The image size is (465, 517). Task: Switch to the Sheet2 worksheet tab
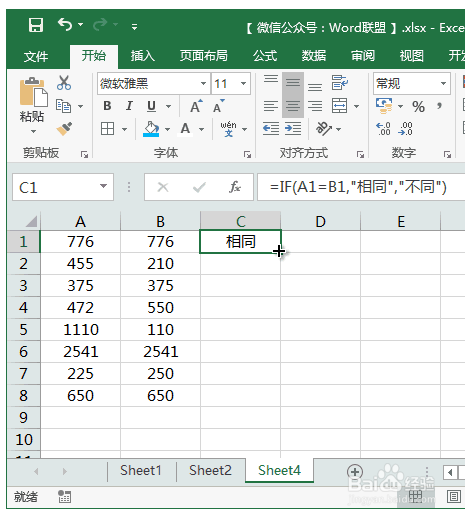point(210,471)
